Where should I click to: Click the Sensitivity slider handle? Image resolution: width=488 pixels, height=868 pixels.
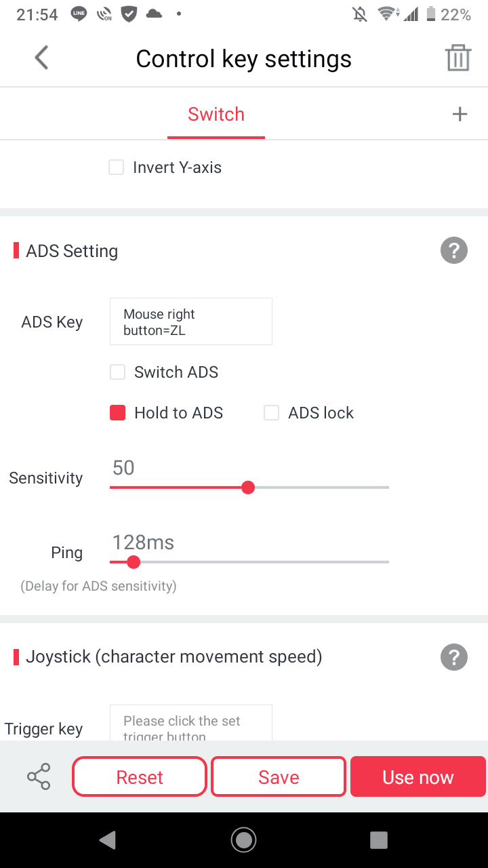click(x=248, y=488)
